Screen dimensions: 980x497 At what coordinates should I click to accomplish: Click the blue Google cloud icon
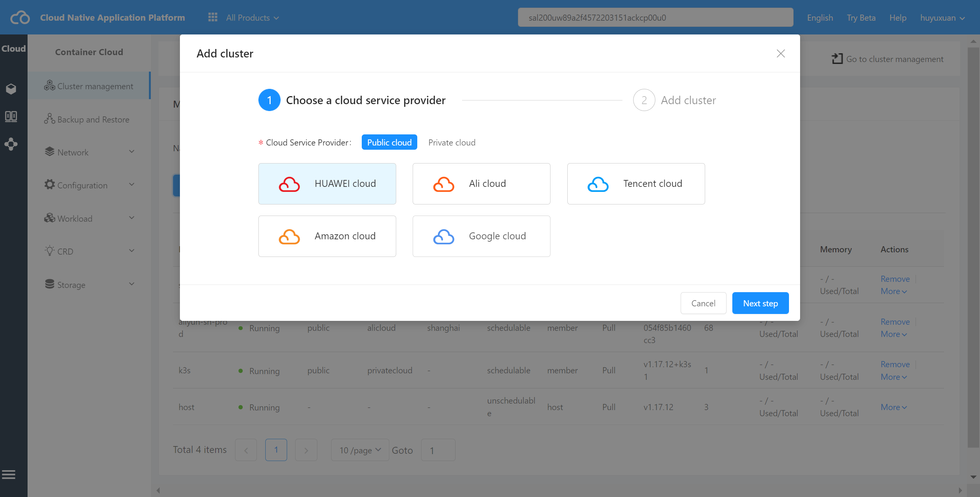tap(444, 237)
